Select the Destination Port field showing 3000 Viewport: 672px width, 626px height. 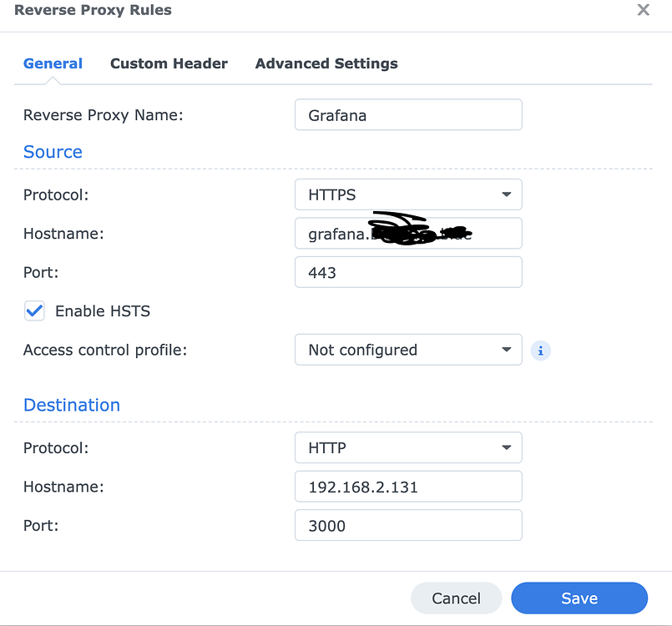pos(408,525)
